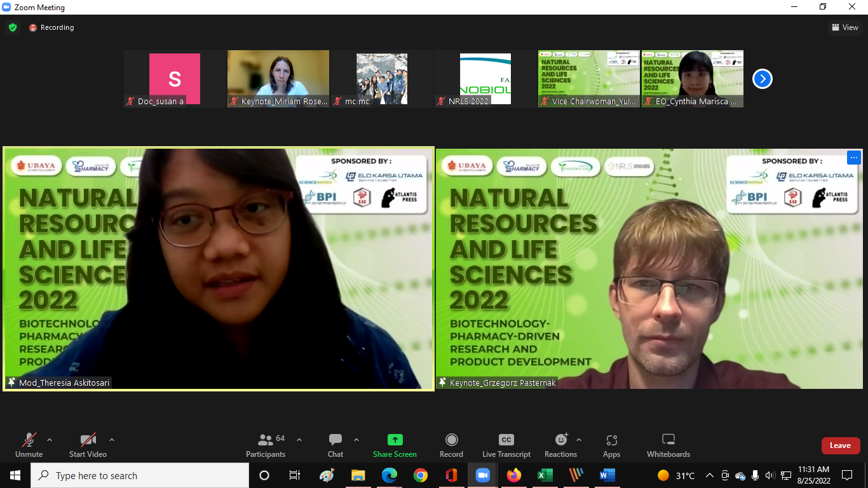
Task: Click the green encryption shield icon
Action: (x=12, y=27)
